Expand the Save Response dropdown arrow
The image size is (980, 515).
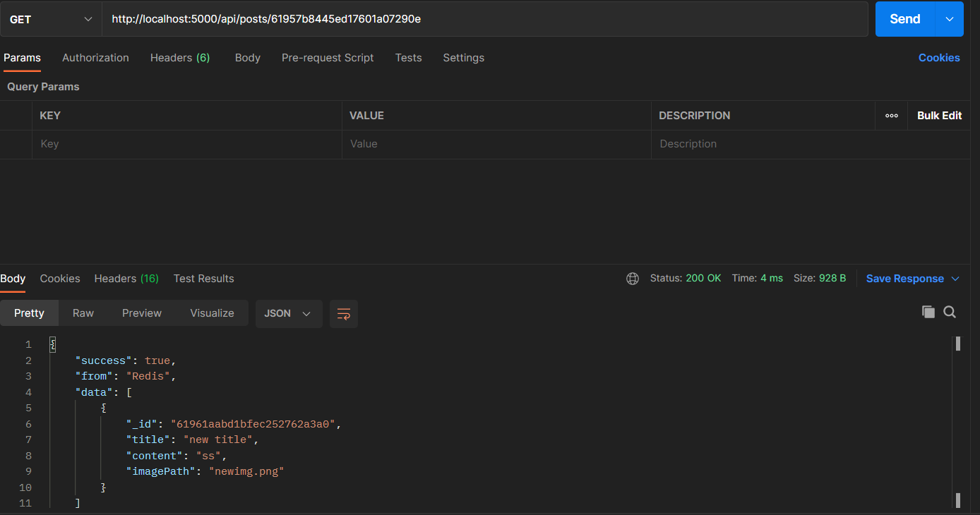click(955, 279)
